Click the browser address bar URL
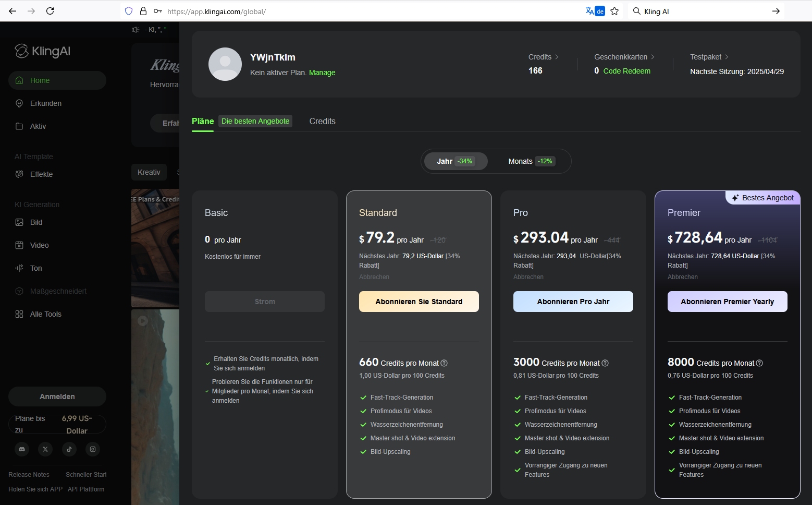 217,11
